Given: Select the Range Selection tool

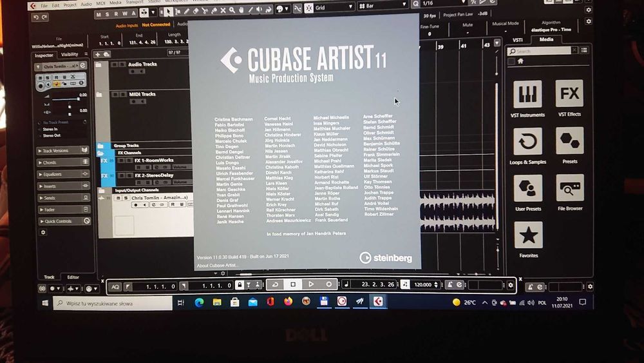Looking at the screenshot, I should click(178, 11).
